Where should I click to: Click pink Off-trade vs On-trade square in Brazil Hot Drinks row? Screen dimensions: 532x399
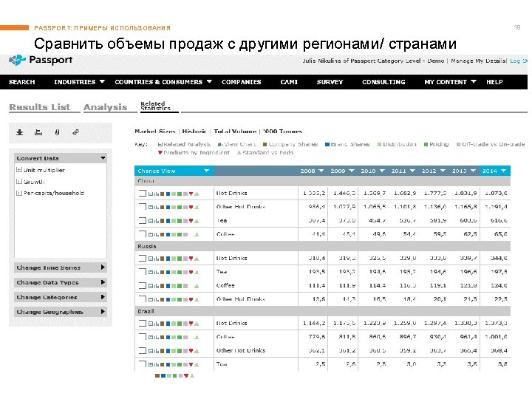(x=185, y=324)
